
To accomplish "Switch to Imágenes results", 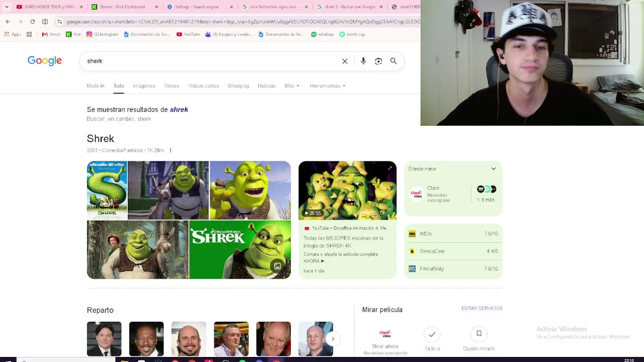I will [144, 85].
